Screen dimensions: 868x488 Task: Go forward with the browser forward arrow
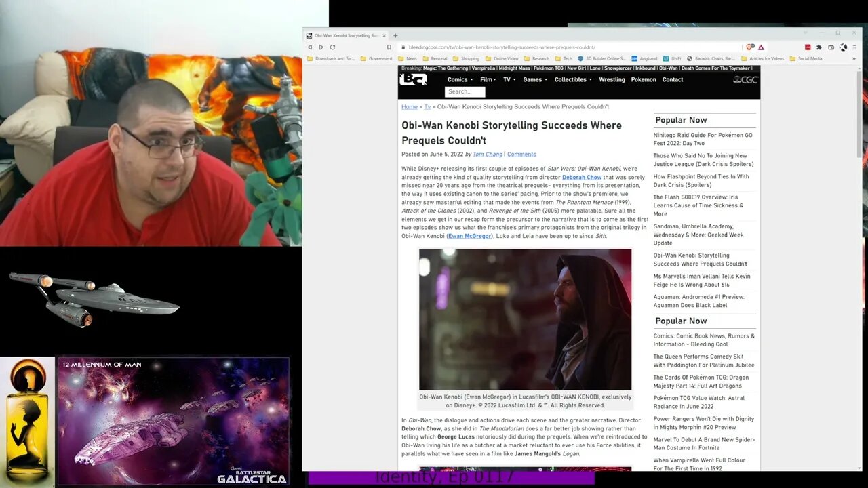tap(321, 47)
